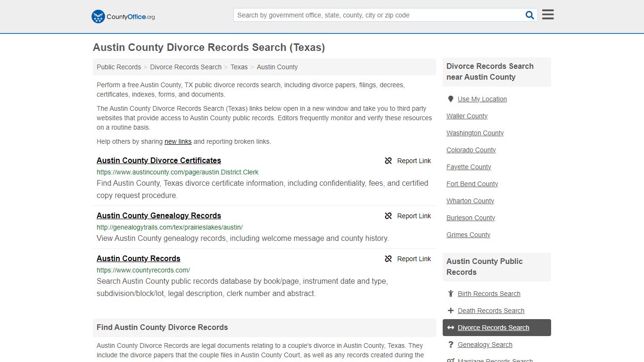This screenshot has height=362, width=644.
Task: Open the Austin County Records link
Action: (139, 259)
